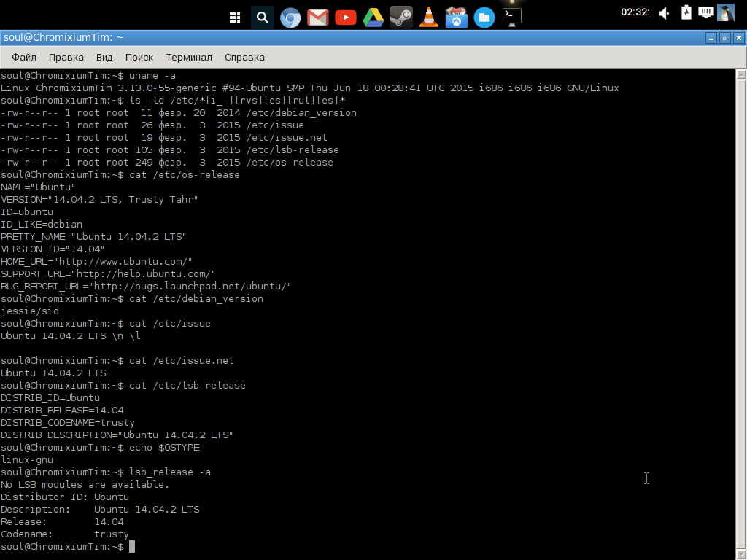
Task: Click the PRETTY_NAME line
Action: click(x=93, y=237)
